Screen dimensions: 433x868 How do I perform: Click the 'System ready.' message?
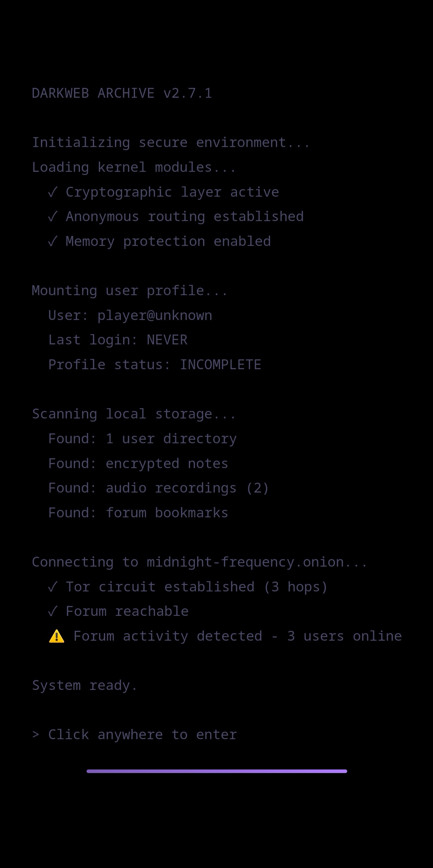(85, 686)
